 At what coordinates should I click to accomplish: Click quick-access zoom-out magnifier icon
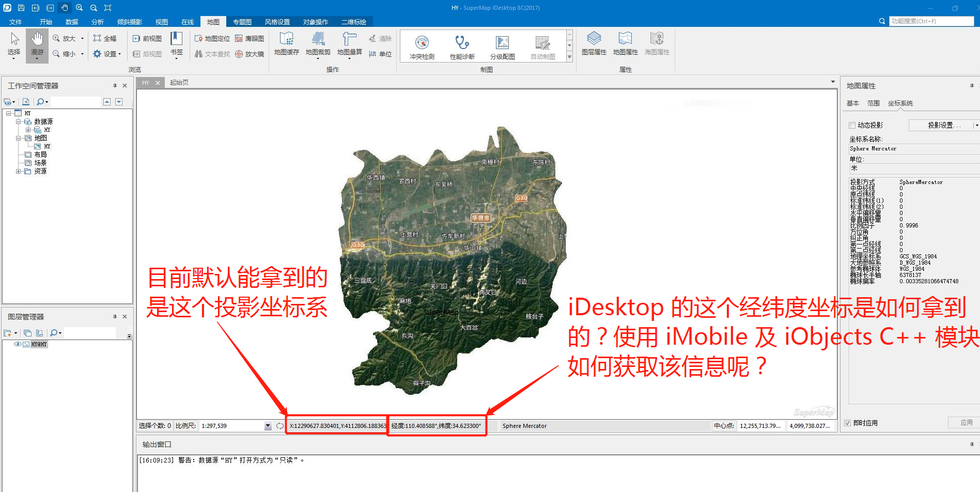94,8
